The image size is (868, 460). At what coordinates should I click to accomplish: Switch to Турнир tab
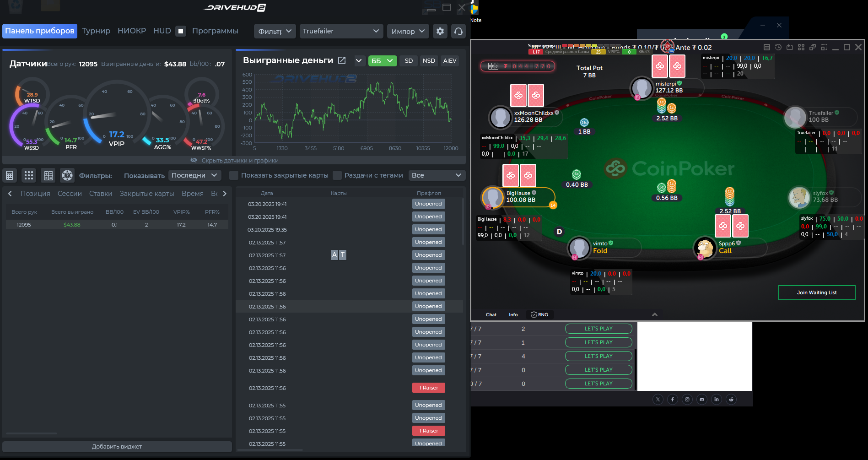tap(96, 31)
